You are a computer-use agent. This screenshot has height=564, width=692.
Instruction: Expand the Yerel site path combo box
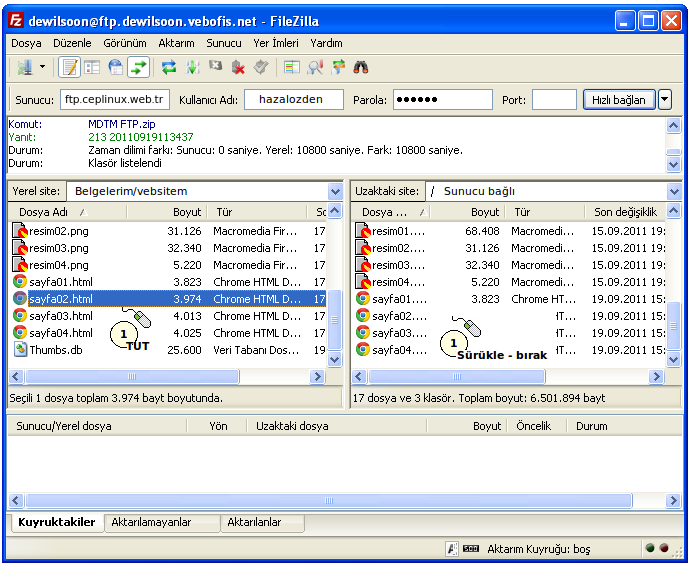click(335, 192)
